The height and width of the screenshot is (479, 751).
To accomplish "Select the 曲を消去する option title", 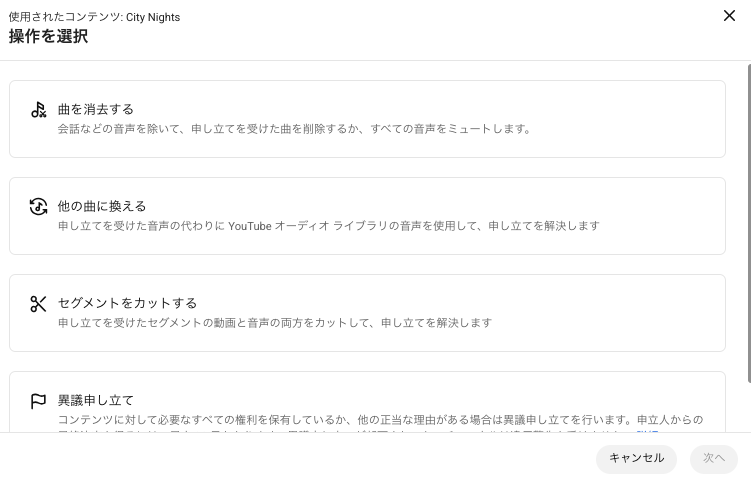I will [x=96, y=110].
